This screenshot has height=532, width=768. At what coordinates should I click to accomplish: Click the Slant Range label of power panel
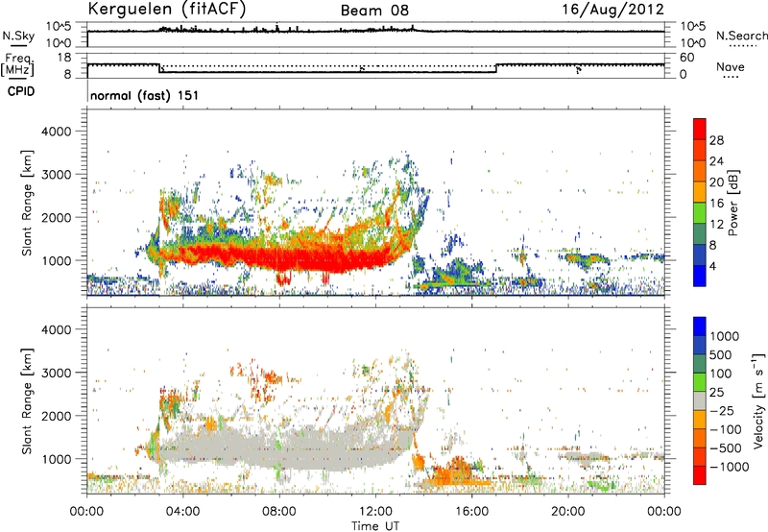[x=27, y=203]
